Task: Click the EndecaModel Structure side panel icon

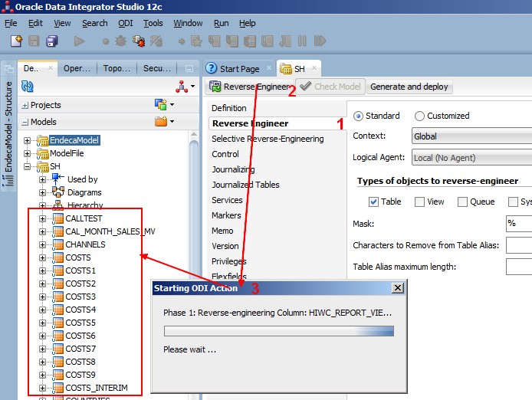Action: (8, 180)
